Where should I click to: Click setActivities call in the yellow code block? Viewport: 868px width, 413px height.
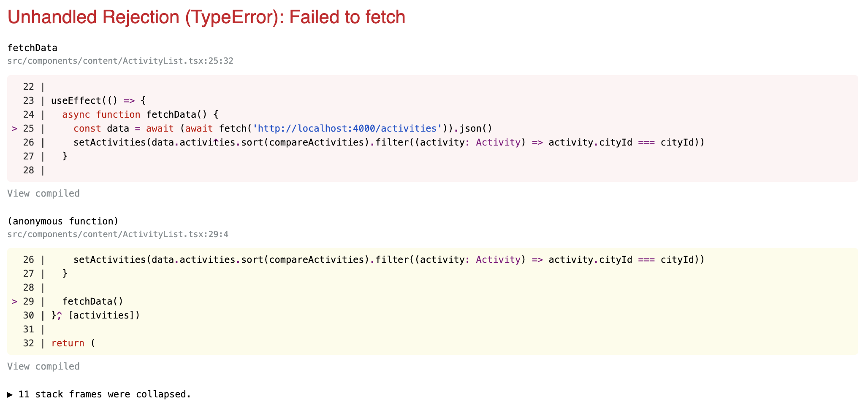coord(110,260)
